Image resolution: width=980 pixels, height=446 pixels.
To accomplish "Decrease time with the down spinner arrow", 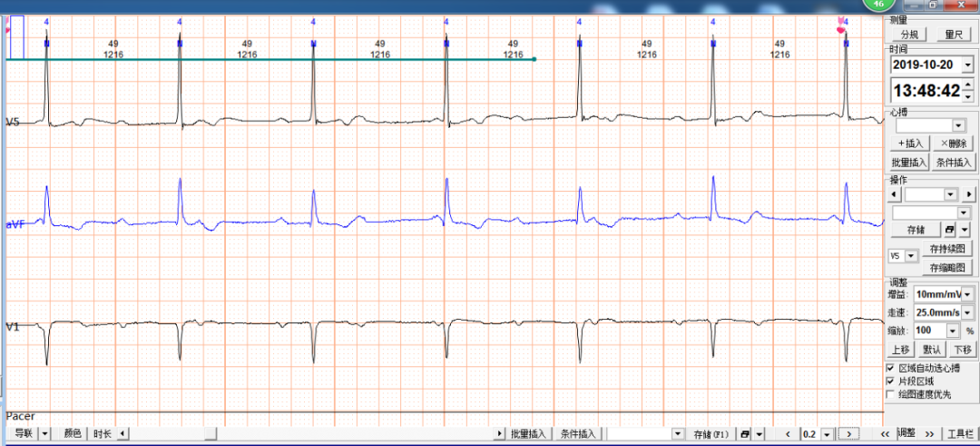I will (968, 96).
